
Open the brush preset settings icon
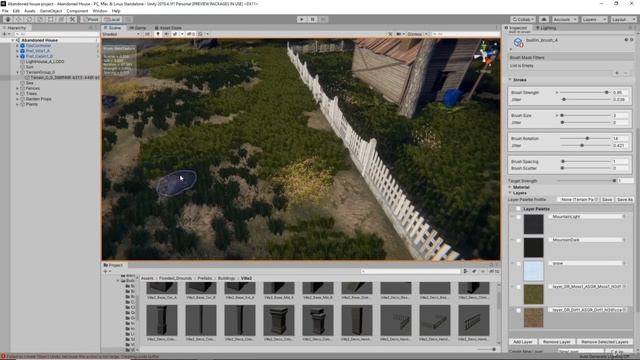632,40
